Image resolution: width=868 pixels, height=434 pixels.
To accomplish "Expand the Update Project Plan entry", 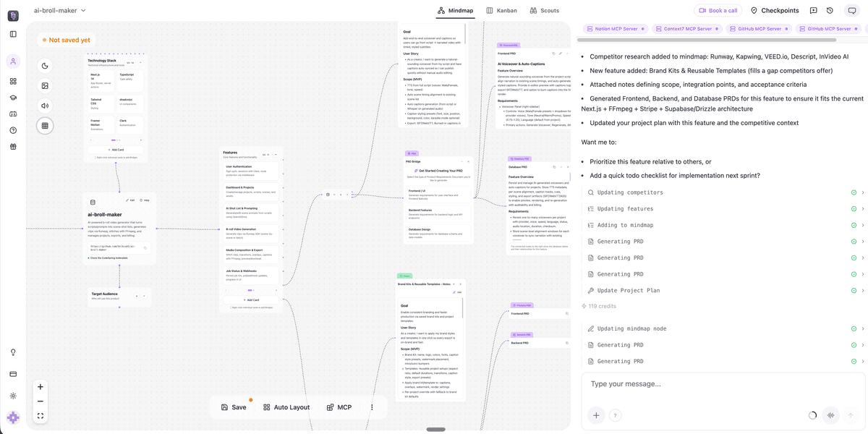I will click(x=861, y=290).
